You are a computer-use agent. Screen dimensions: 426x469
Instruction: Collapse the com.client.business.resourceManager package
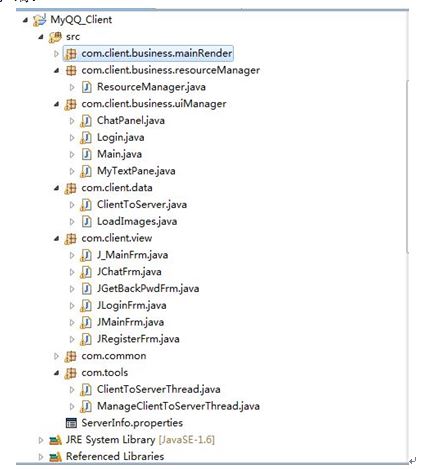pyautogui.click(x=57, y=71)
